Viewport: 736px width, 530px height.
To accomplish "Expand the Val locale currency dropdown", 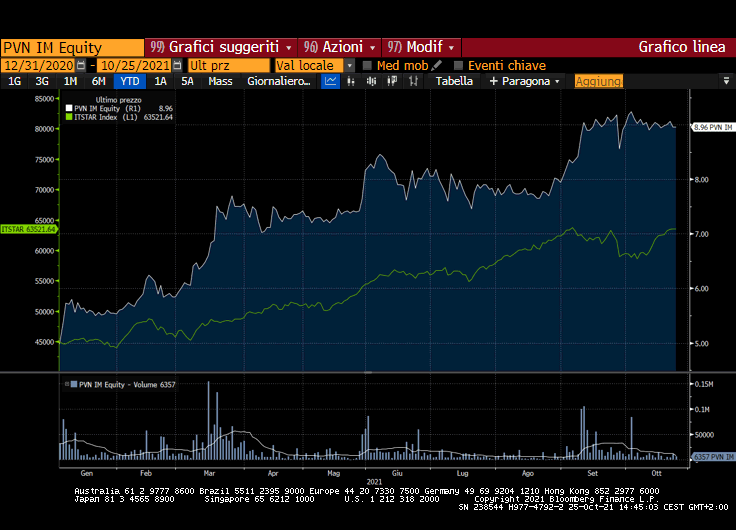I will click(349, 65).
